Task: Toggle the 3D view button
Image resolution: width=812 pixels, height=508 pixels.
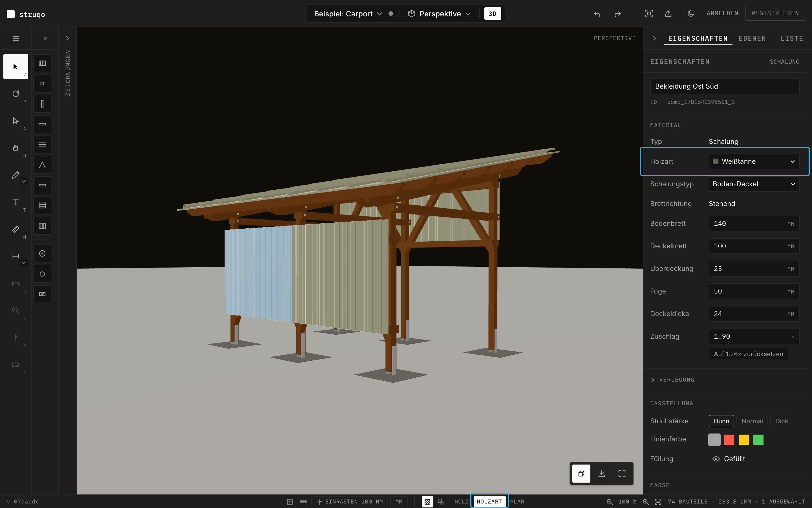Action: coord(493,14)
